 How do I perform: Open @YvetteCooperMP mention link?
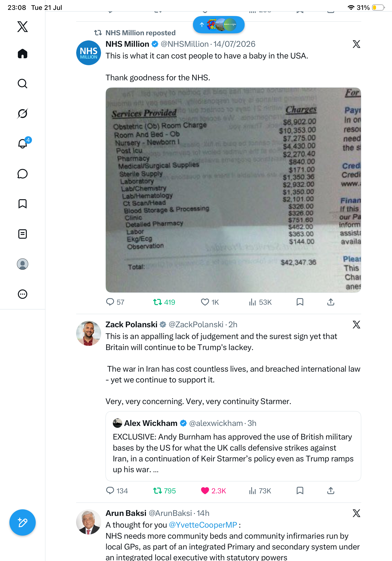point(203,525)
